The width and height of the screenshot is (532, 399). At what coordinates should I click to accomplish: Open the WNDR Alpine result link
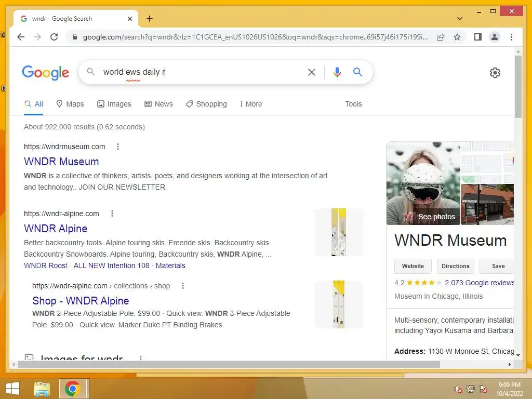point(56,229)
